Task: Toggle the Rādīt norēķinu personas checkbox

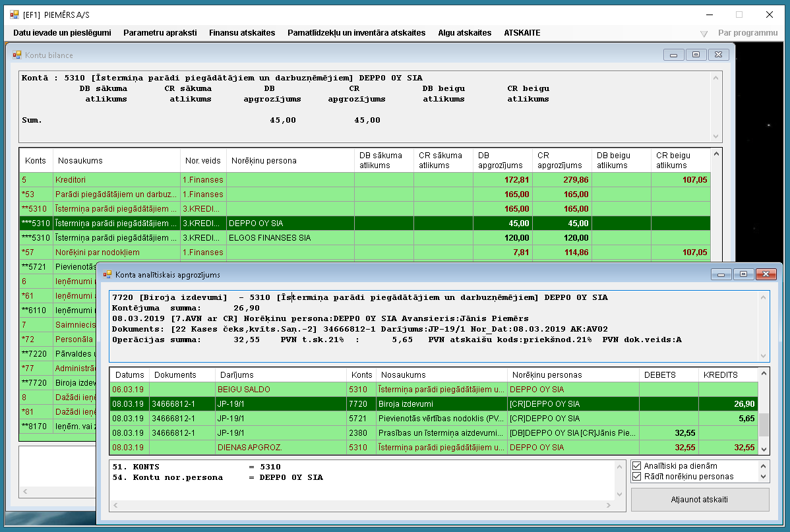Action: click(637, 477)
